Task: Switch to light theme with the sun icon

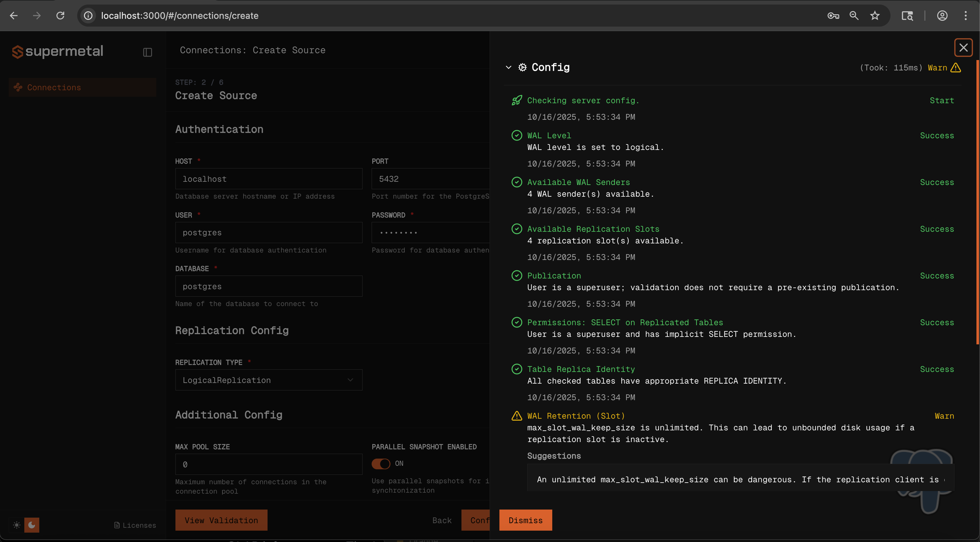Action: (17, 525)
